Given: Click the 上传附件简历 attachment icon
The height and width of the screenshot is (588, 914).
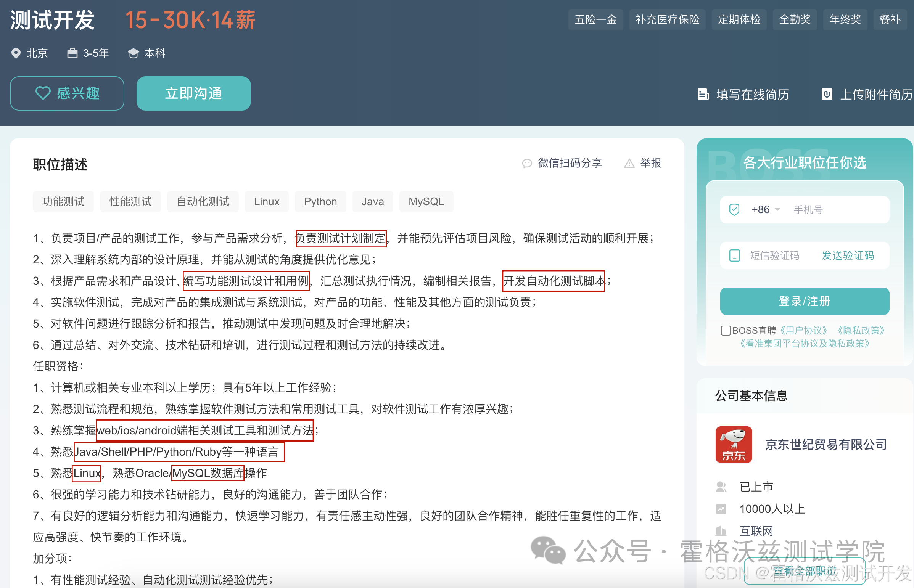Looking at the screenshot, I should tap(827, 94).
